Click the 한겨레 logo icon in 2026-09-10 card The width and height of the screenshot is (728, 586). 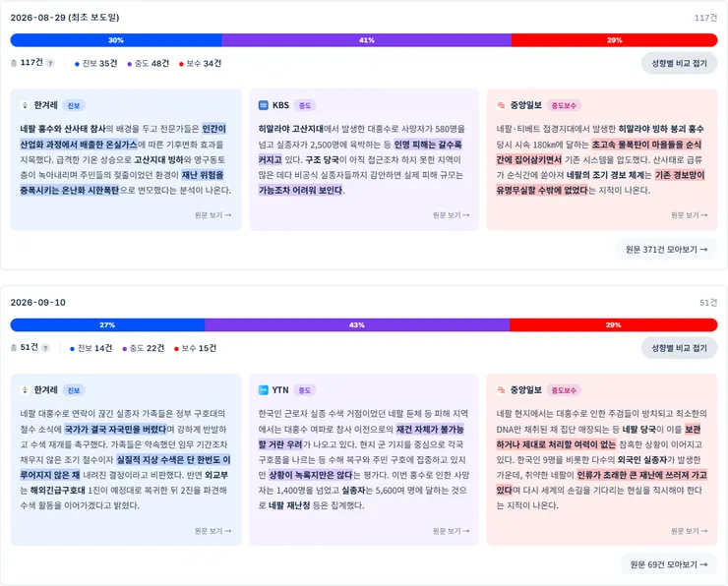click(x=25, y=390)
